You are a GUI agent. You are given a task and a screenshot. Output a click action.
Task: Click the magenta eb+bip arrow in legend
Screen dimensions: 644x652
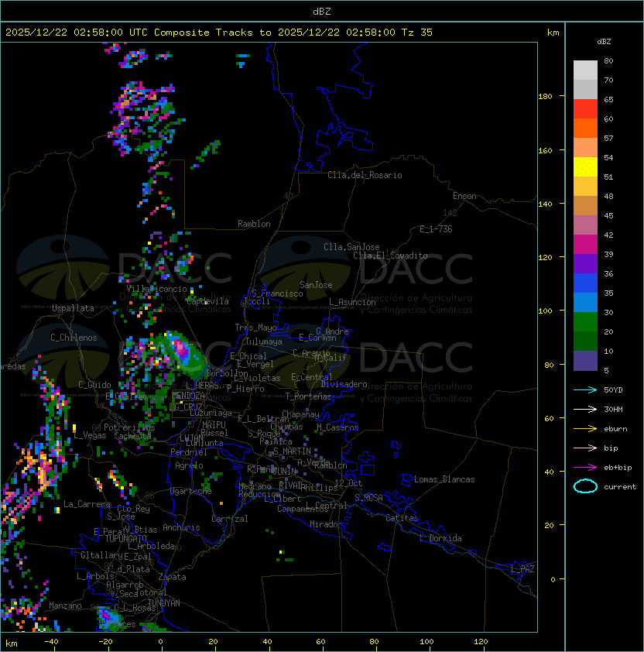coord(585,468)
